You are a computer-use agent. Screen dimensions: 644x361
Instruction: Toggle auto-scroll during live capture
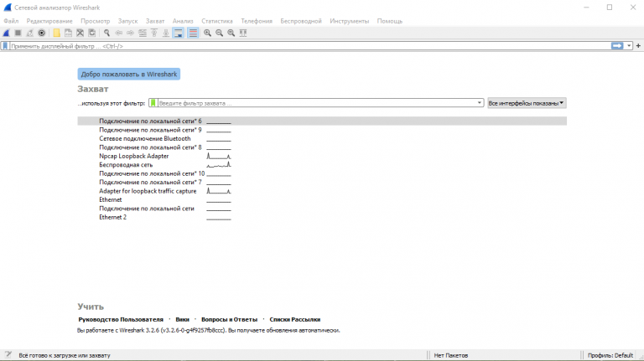coord(179,33)
